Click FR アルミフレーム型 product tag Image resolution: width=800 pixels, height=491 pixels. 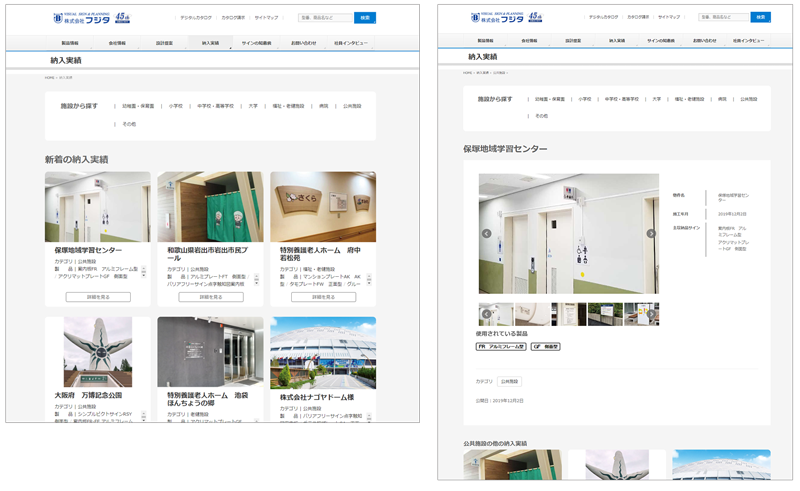click(501, 347)
